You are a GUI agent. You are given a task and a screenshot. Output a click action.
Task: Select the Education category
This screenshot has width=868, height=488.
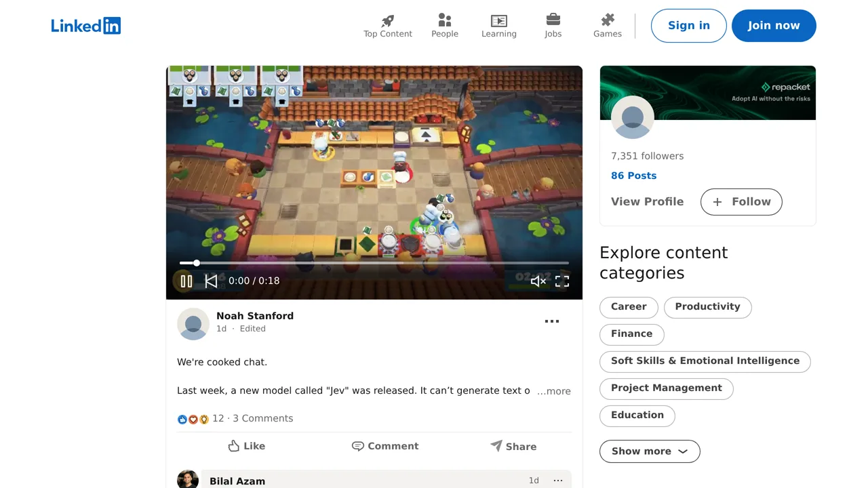(x=637, y=415)
